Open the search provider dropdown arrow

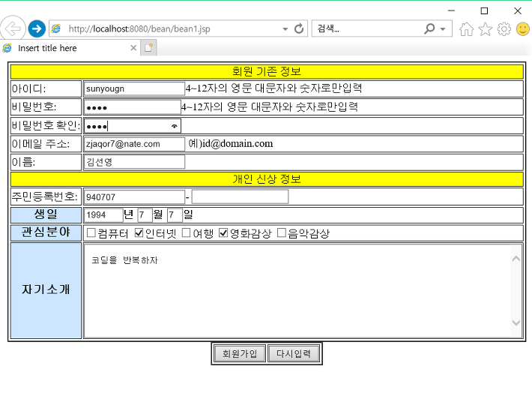tap(443, 28)
